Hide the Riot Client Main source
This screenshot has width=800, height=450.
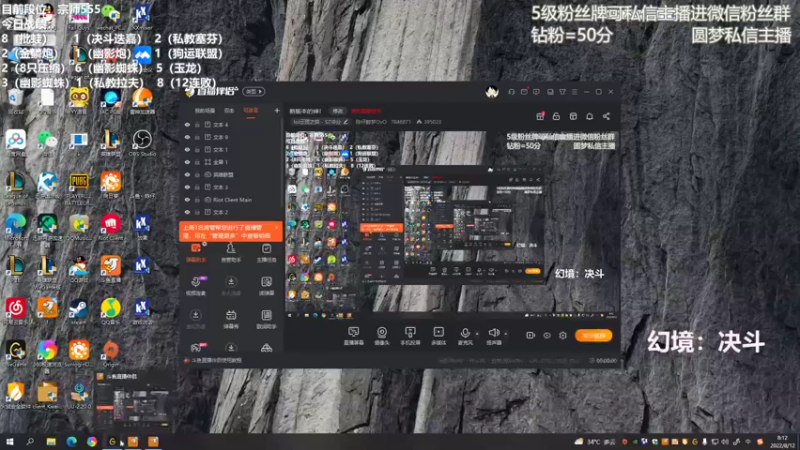pyautogui.click(x=187, y=200)
